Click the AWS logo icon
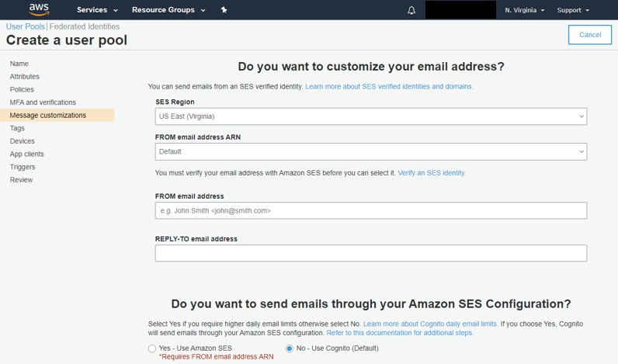The image size is (618, 364). [x=39, y=9]
